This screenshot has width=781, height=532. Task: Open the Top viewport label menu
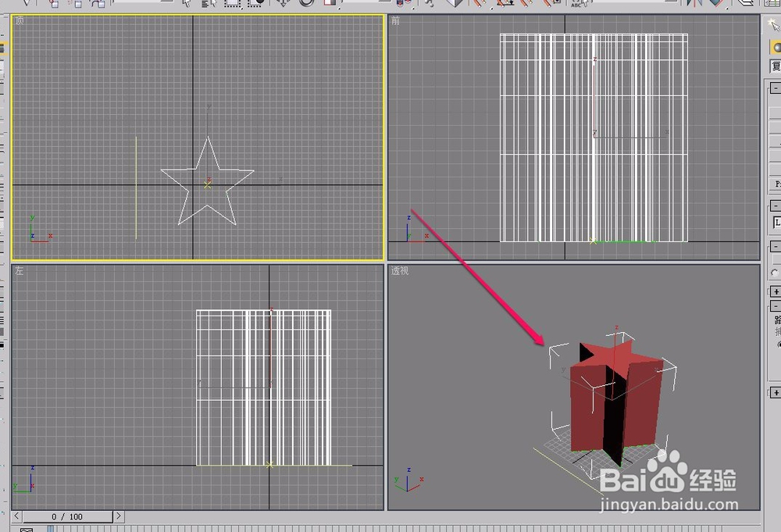[19, 20]
